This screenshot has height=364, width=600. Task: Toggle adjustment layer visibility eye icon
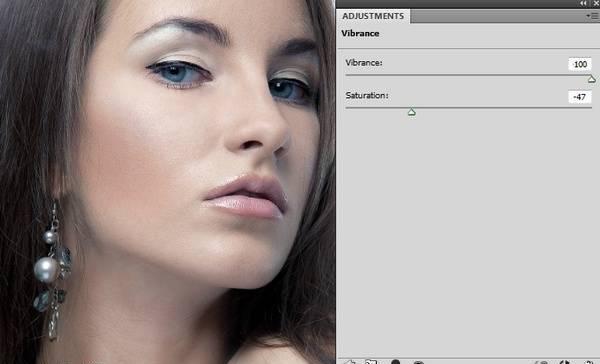click(x=419, y=362)
